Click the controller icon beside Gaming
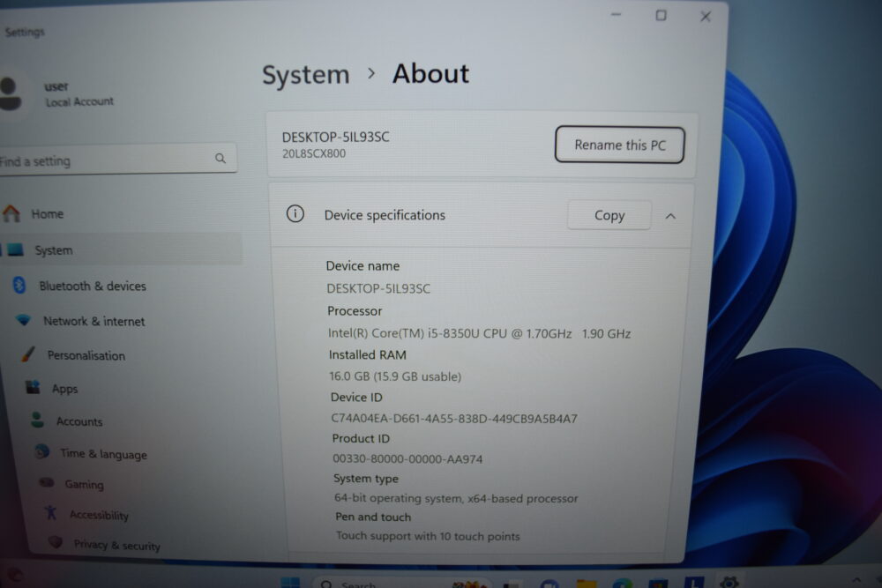Image resolution: width=882 pixels, height=588 pixels. coord(47,482)
